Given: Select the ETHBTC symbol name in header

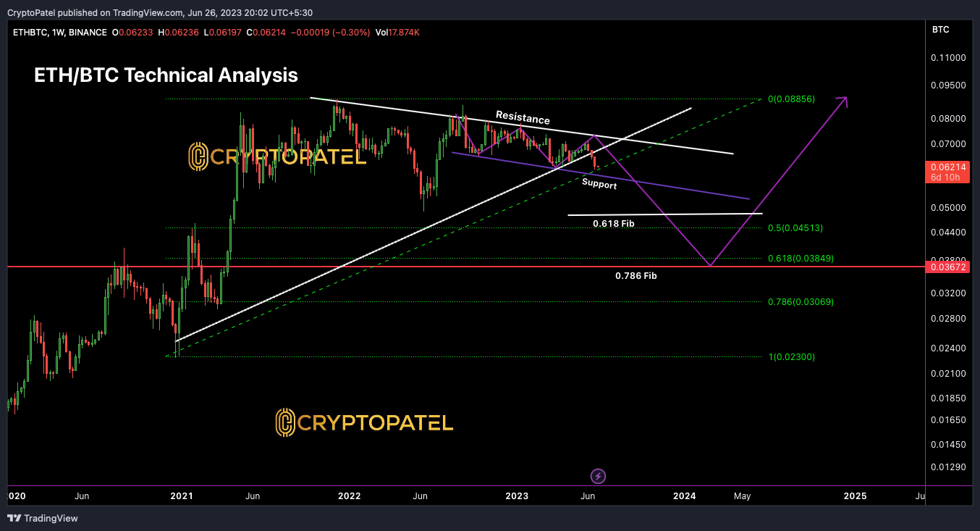Looking at the screenshot, I should (x=30, y=33).
